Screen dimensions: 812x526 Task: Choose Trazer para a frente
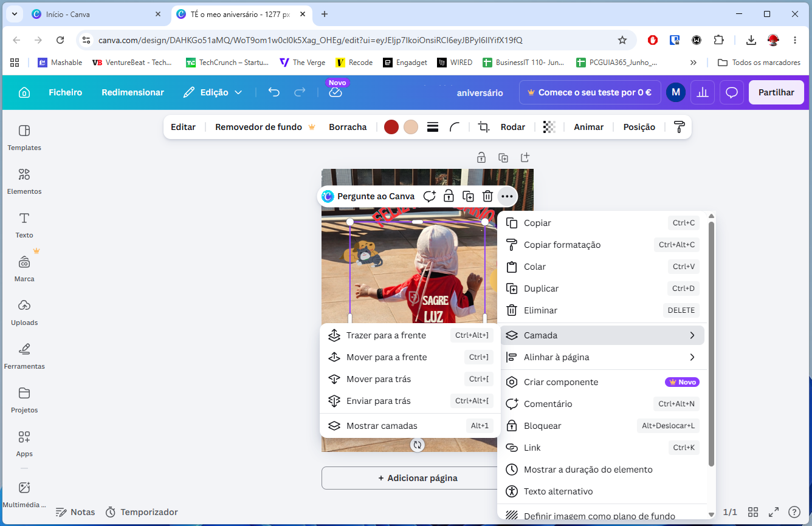tap(410, 335)
